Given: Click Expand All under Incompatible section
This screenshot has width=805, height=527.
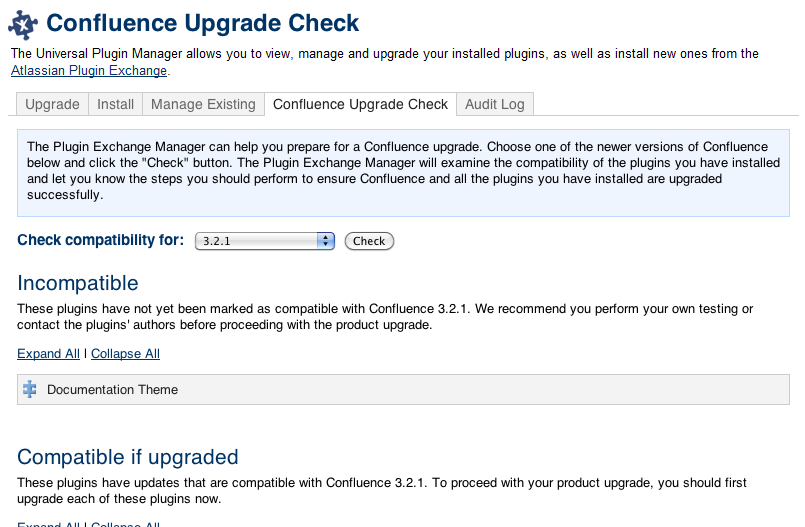Looking at the screenshot, I should pyautogui.click(x=48, y=353).
